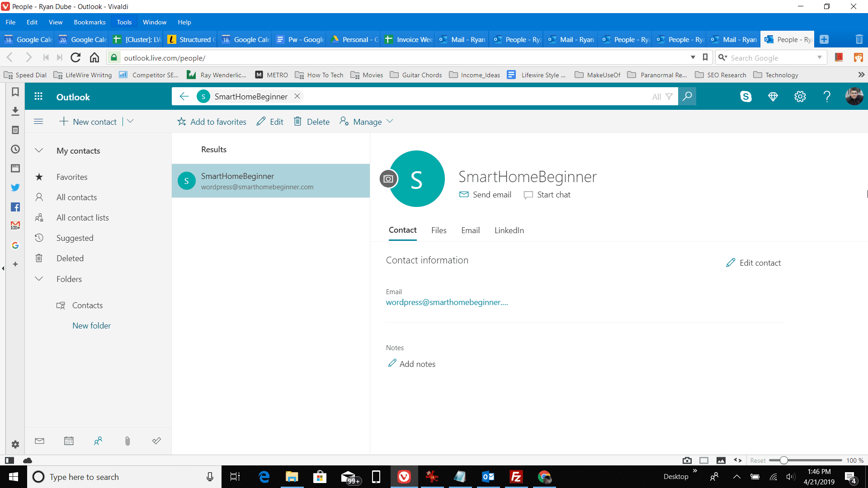Switch to the Email tab
Screen dimensions: 868x488
click(x=470, y=230)
